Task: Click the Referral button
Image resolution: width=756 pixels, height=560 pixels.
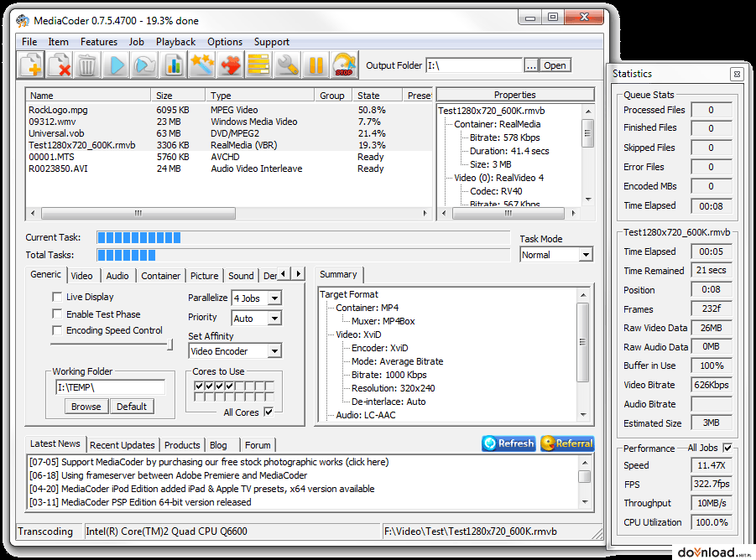Action: coord(567,443)
